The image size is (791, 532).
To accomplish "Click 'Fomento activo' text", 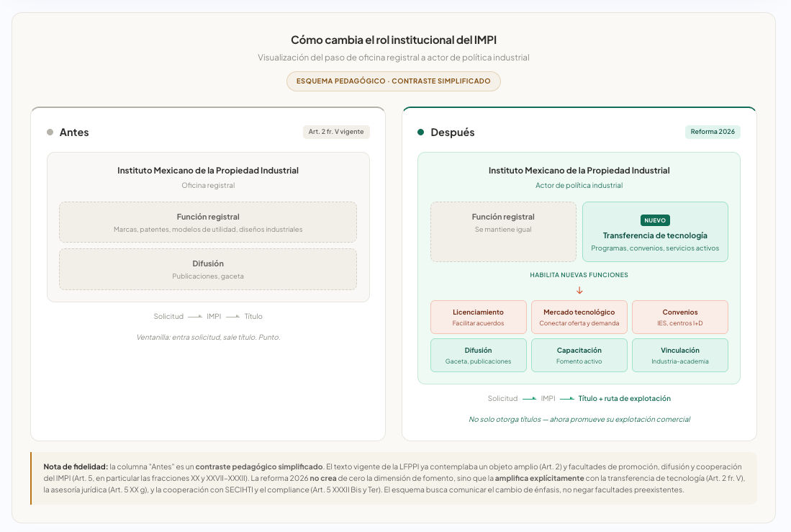I will 579,361.
